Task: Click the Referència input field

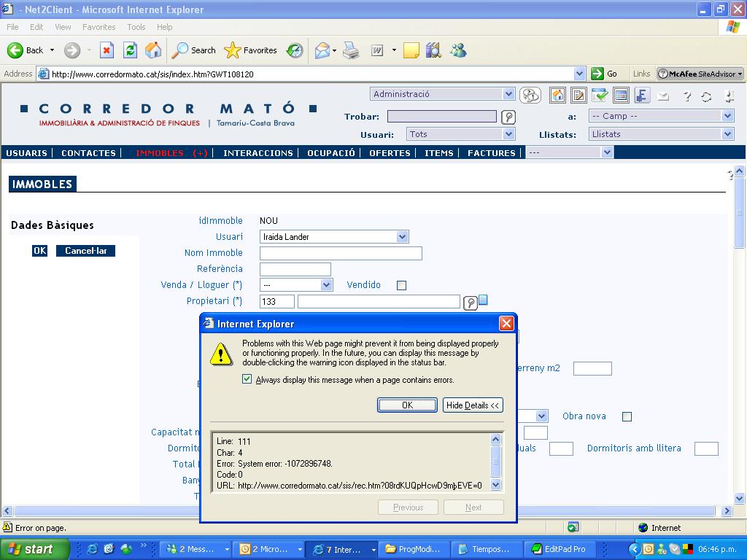Action: pos(295,269)
